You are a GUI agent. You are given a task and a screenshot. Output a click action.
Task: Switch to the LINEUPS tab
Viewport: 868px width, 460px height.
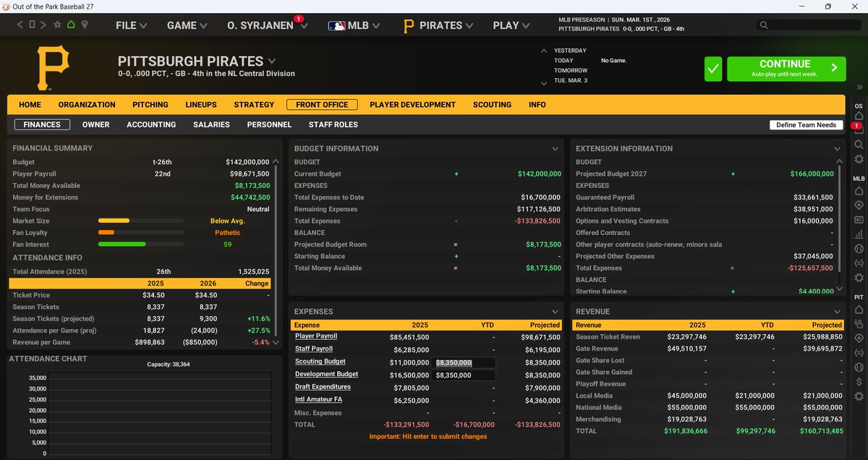tap(201, 105)
